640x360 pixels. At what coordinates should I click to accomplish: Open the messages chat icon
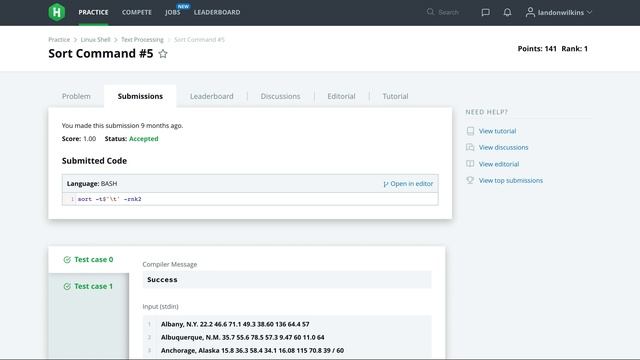pos(485,12)
